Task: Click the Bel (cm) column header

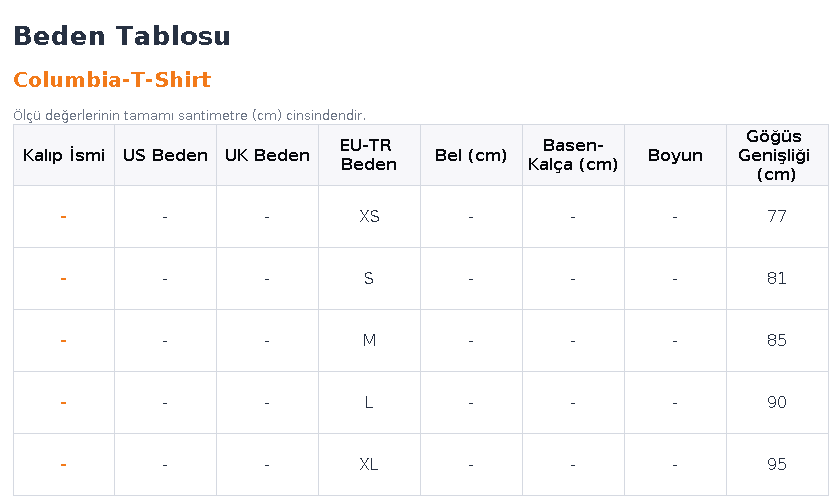Action: [x=471, y=155]
